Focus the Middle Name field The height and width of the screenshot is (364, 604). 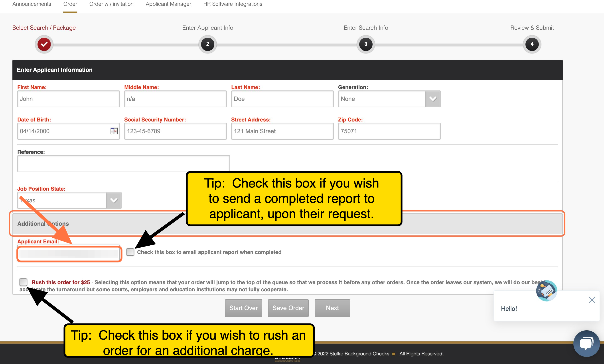(175, 99)
